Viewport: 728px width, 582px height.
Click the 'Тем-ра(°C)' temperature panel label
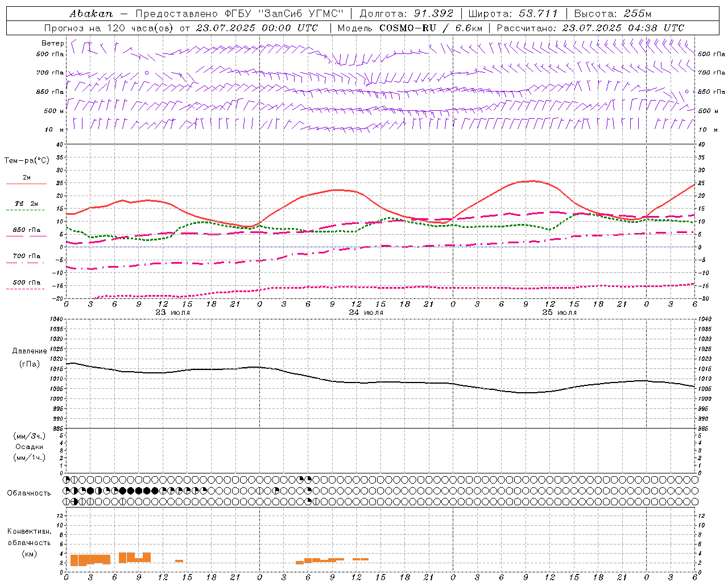click(27, 161)
